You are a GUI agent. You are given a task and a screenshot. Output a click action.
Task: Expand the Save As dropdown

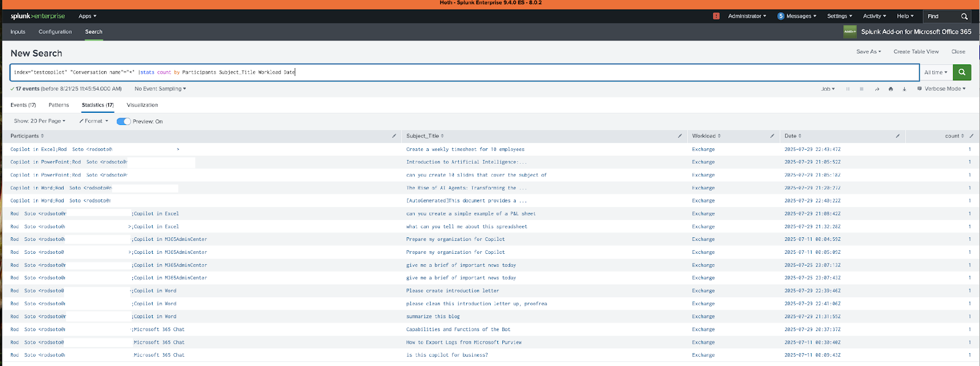tap(869, 51)
